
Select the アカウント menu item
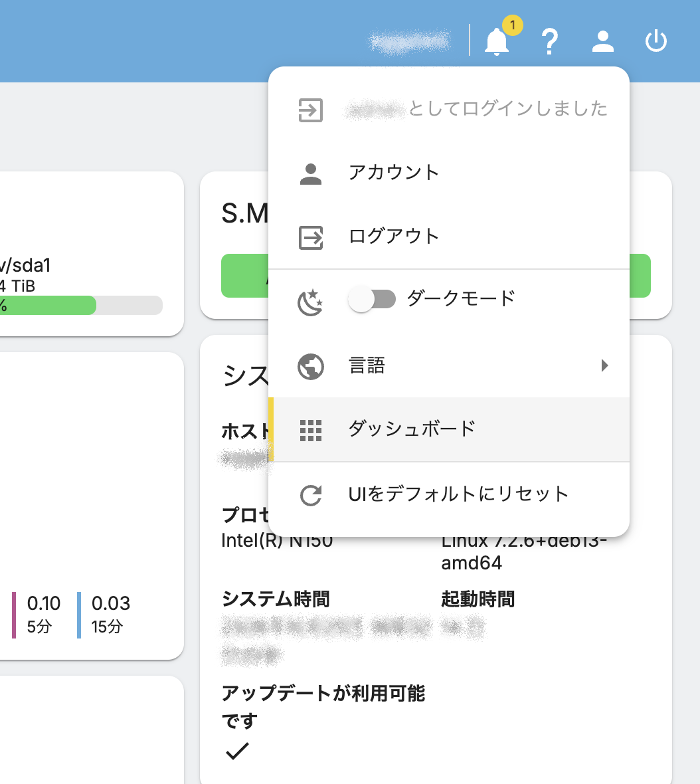pyautogui.click(x=449, y=173)
